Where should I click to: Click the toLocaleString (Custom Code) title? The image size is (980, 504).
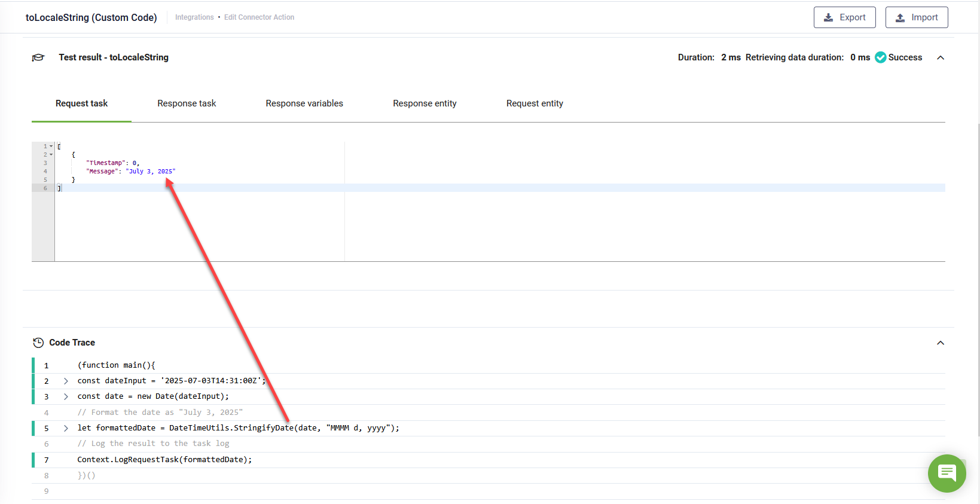coord(91,17)
